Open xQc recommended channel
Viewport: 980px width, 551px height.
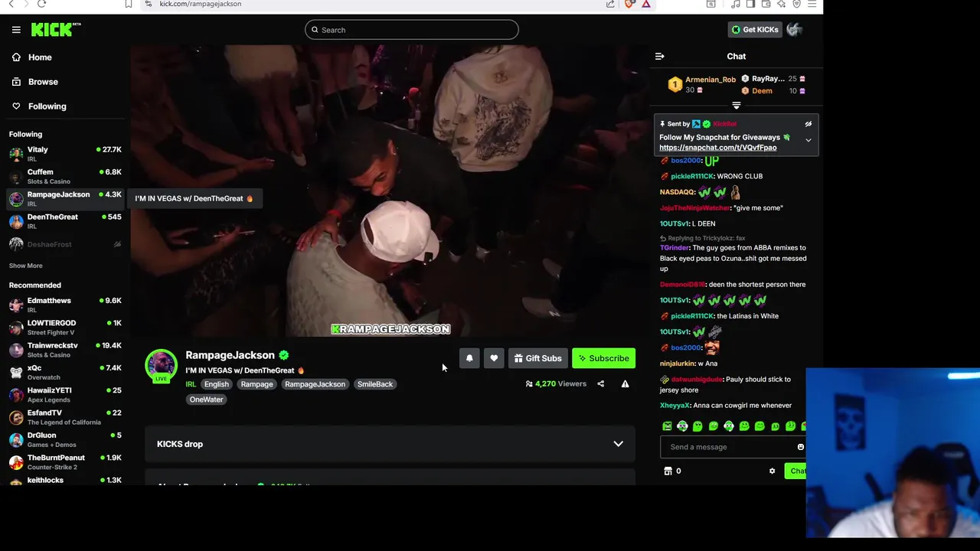pos(65,372)
